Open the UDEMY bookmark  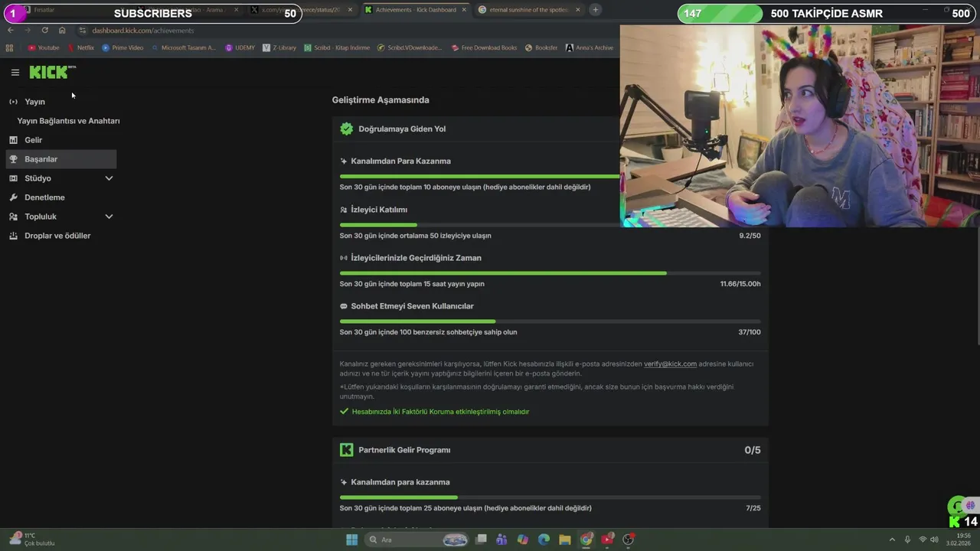pyautogui.click(x=240, y=47)
